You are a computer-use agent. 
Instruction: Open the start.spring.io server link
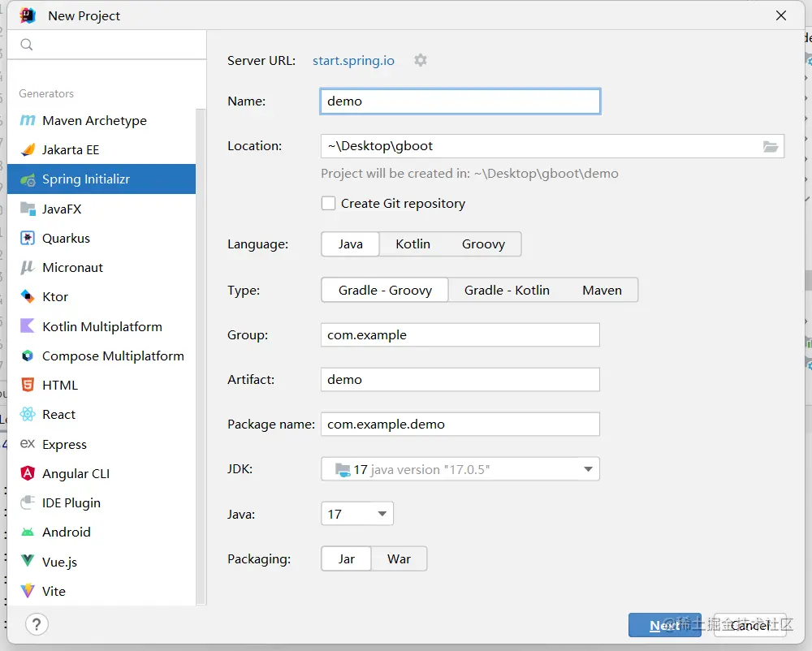[x=353, y=61]
